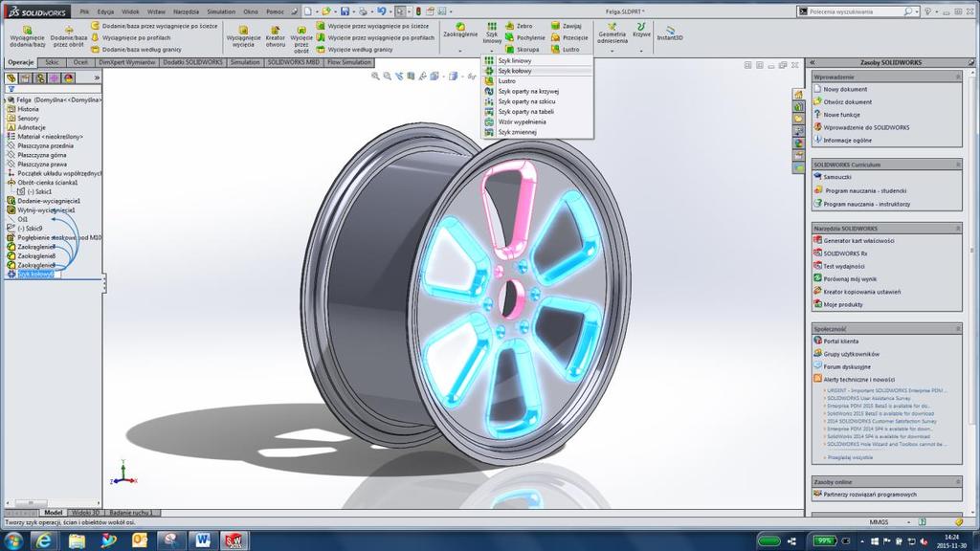
Task: Choose Szyk liniowy from dropdown menu
Action: point(537,60)
